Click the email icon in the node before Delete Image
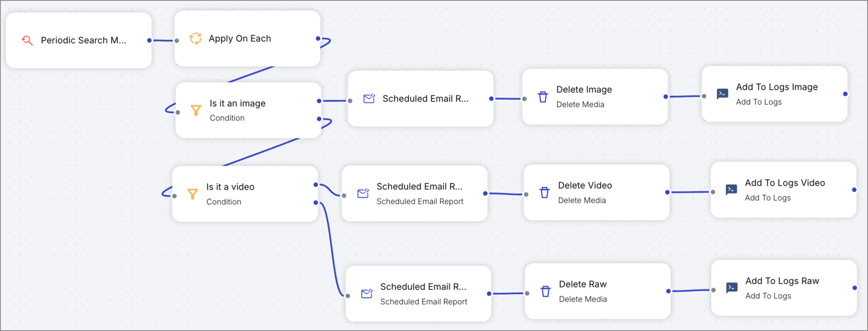The image size is (868, 331). pyautogui.click(x=369, y=99)
